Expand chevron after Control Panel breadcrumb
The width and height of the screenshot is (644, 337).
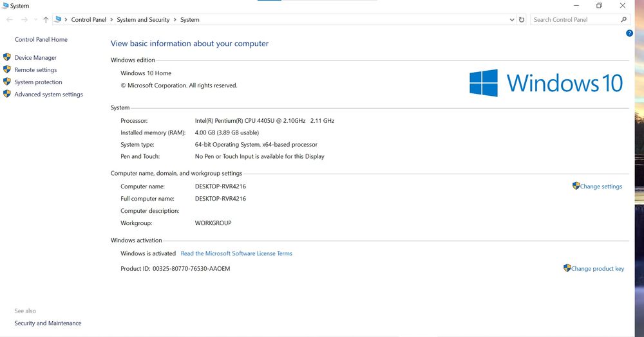[111, 20]
